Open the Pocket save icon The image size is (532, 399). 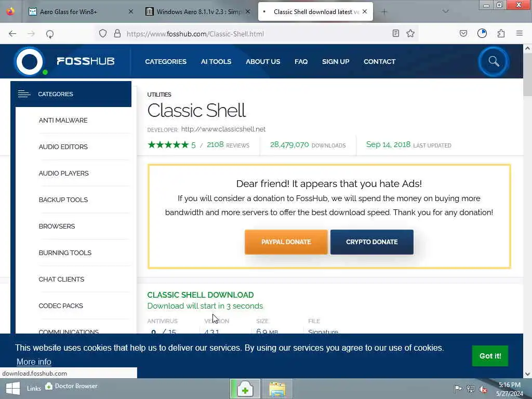pos(463,33)
